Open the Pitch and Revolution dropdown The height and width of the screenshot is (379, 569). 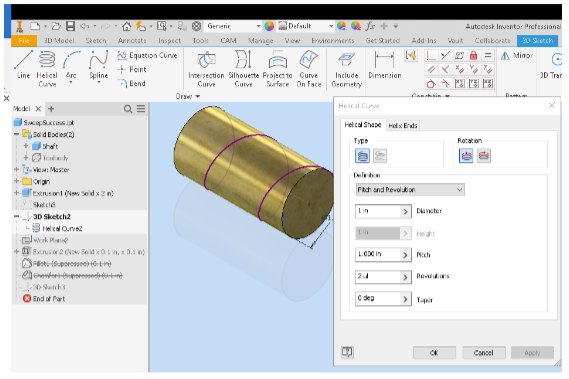point(410,190)
